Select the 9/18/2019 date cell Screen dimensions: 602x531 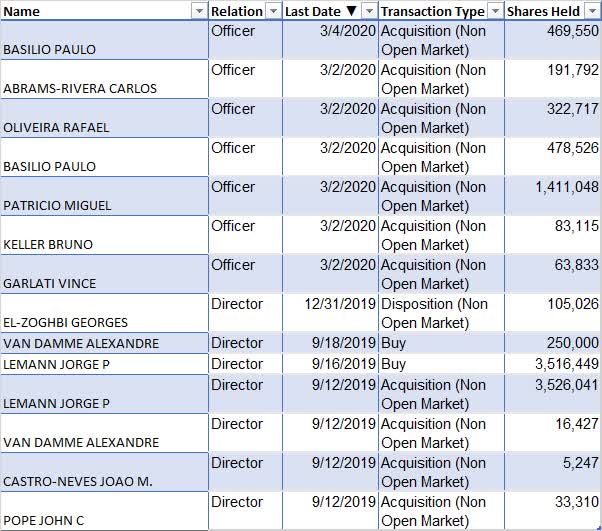pyautogui.click(x=330, y=343)
